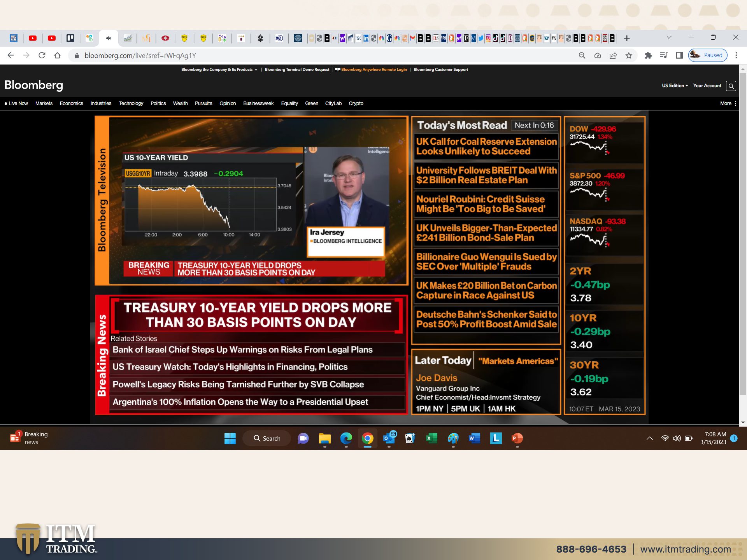Open Chrome's three-dot menu
This screenshot has height=560, width=747.
point(736,55)
